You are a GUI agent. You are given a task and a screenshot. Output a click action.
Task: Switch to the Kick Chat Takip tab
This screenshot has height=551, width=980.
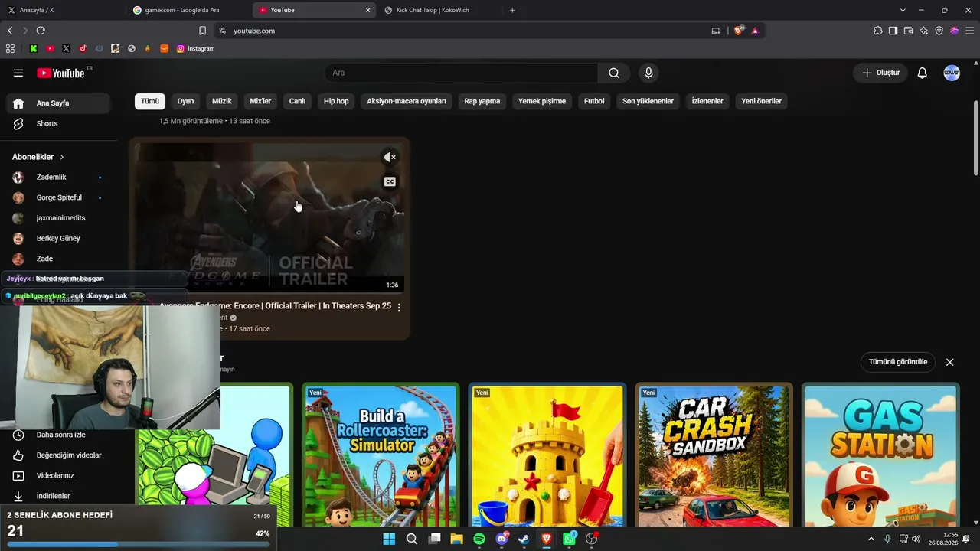(x=439, y=10)
